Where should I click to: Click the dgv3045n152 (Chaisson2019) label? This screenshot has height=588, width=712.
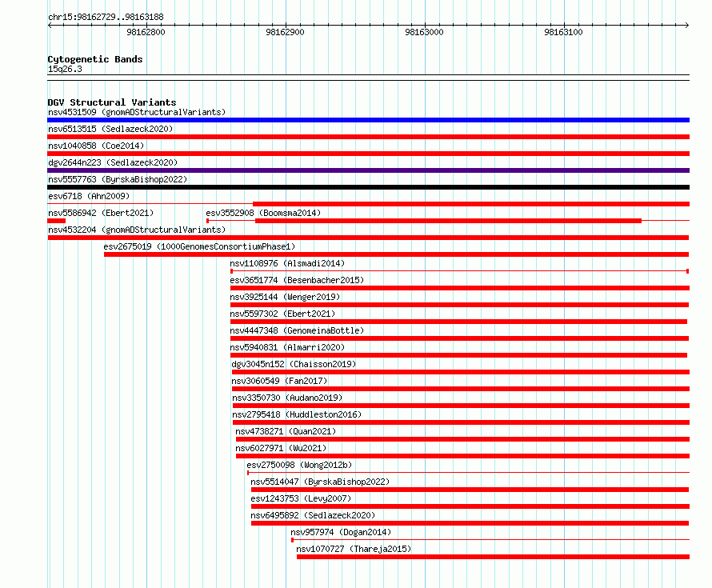[294, 364]
